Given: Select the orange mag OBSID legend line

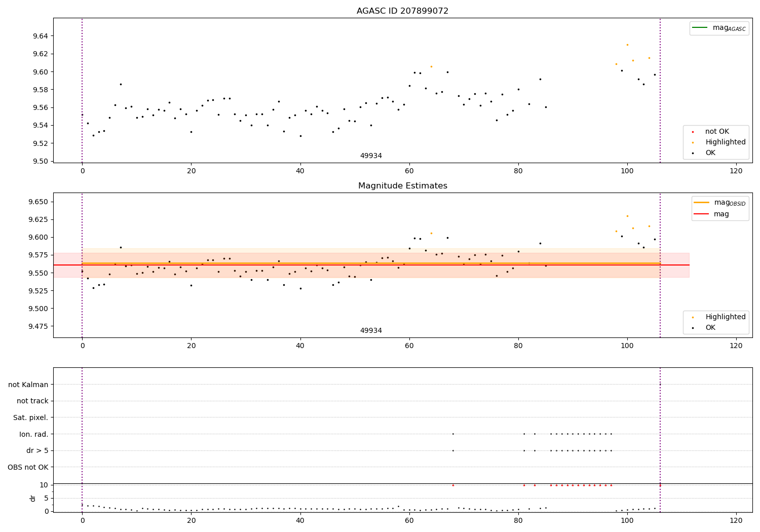Looking at the screenshot, I should 702,203.
